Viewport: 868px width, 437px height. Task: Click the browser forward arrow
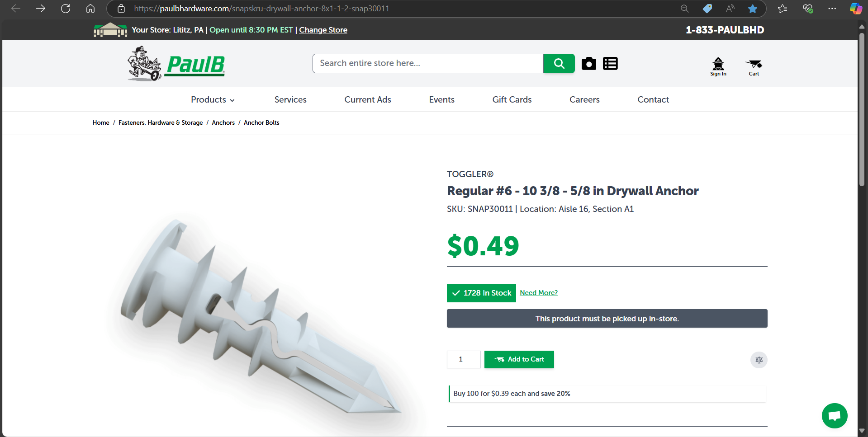pos(41,9)
